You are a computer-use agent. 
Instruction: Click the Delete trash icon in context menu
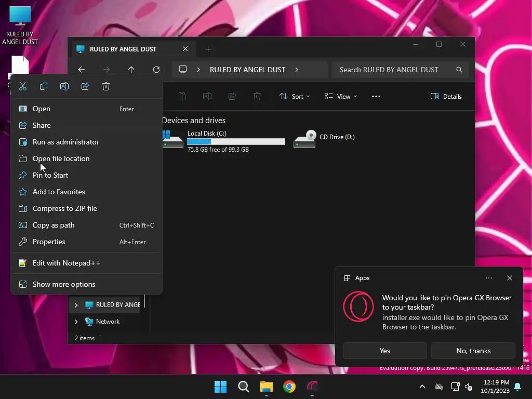click(106, 86)
